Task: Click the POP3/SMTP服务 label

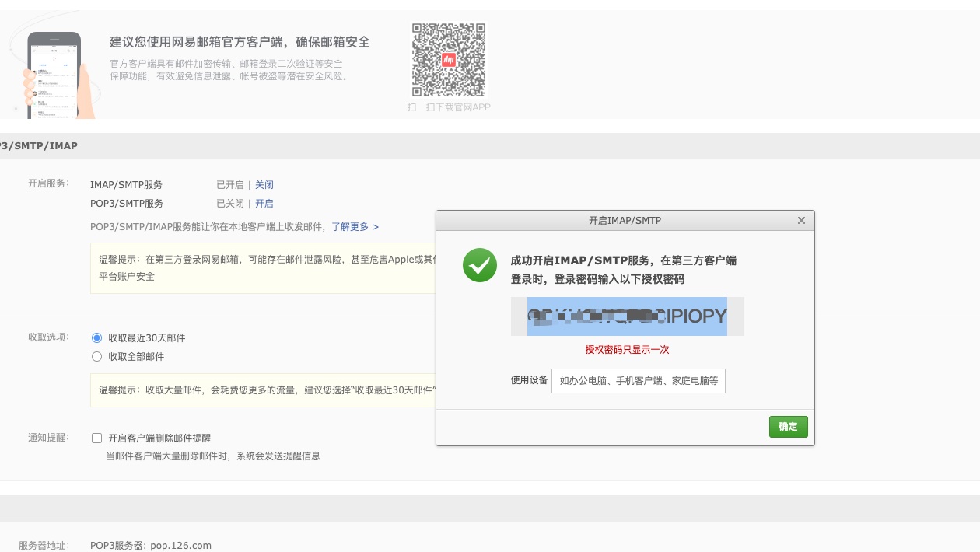Action: click(127, 204)
